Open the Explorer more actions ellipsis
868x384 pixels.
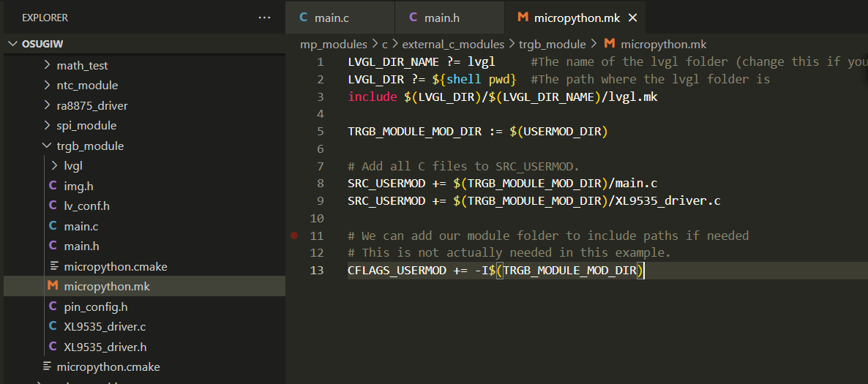265,18
